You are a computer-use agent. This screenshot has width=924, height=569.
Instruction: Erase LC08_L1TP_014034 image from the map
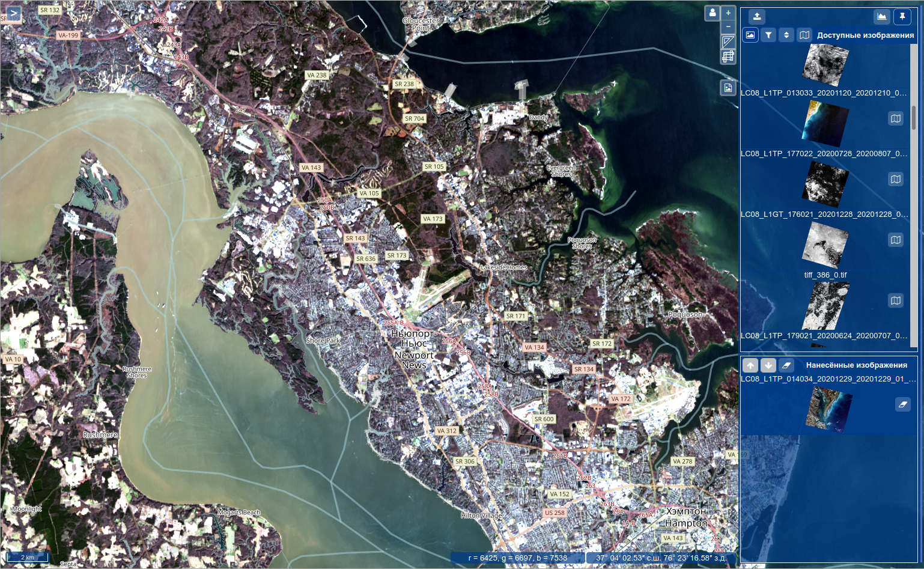coord(902,404)
